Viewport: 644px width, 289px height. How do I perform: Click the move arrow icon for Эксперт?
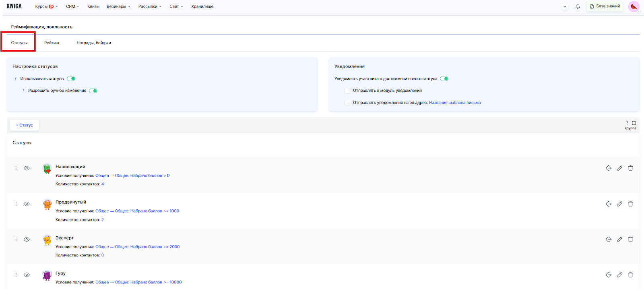point(609,239)
